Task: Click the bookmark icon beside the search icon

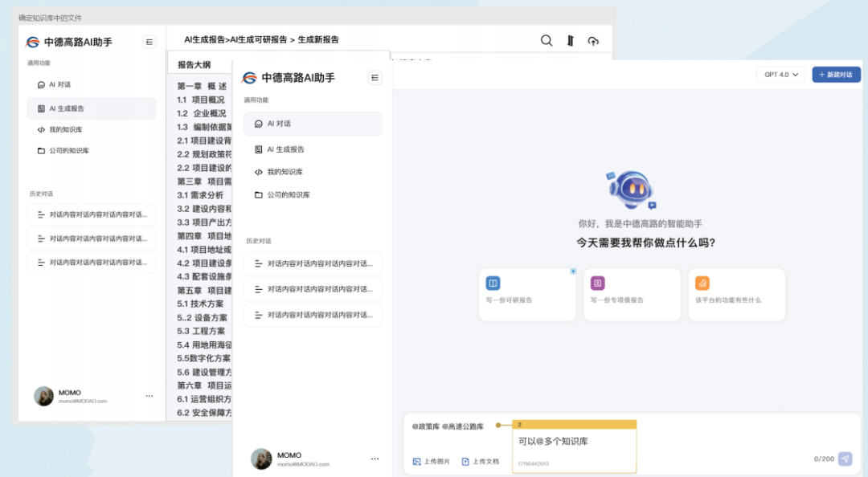Action: pyautogui.click(x=570, y=40)
